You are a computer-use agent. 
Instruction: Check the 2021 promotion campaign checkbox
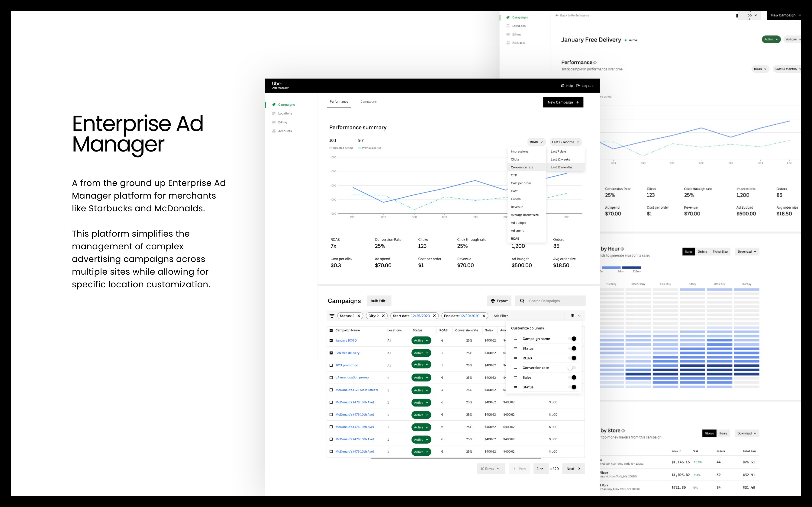coord(331,365)
